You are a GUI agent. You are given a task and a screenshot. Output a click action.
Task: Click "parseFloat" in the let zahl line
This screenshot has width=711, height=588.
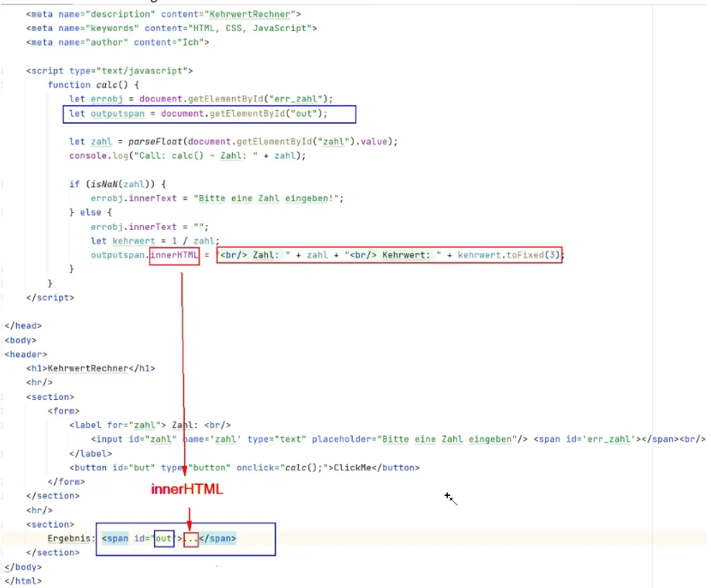click(155, 142)
